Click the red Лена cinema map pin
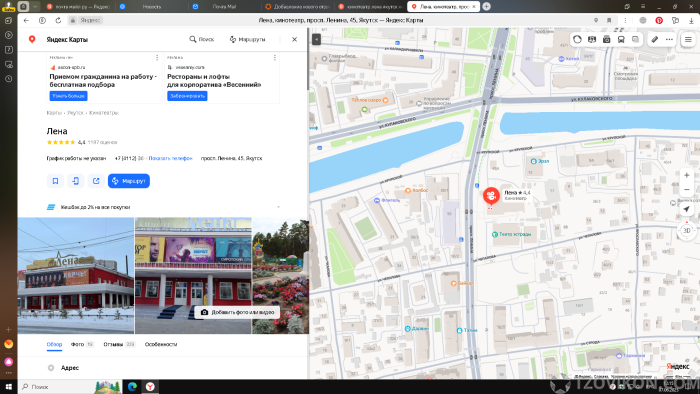The height and width of the screenshot is (394, 700). [x=491, y=196]
